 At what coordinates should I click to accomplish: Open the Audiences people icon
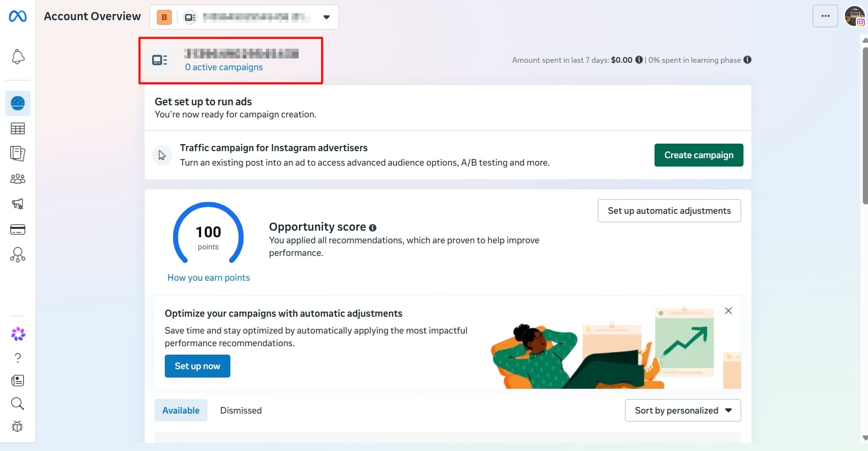tap(18, 179)
